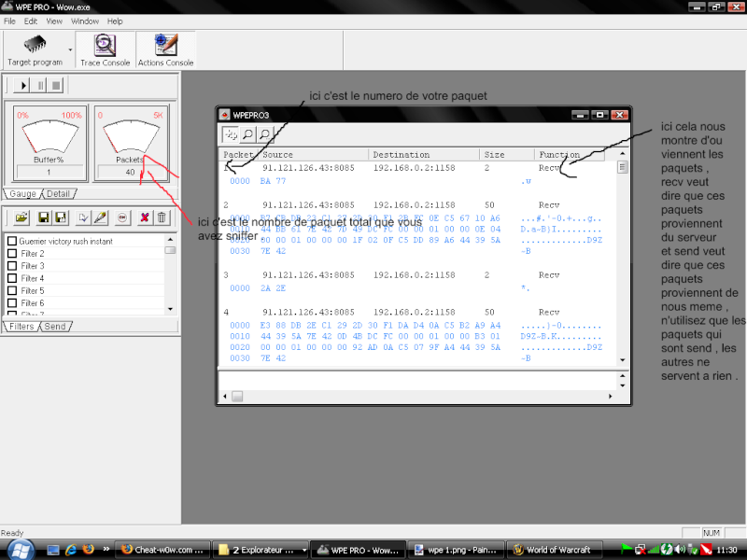Click the first save filter list floppy icon

(43, 217)
